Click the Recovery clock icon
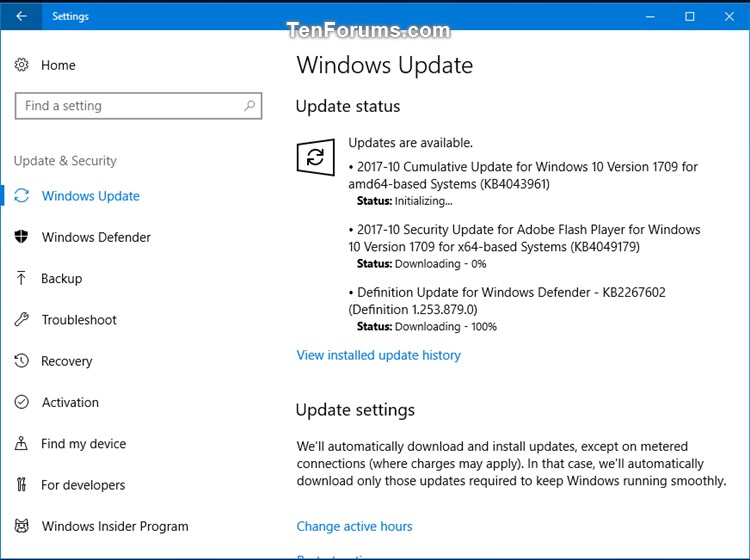Image resolution: width=750 pixels, height=560 pixels. point(22,361)
